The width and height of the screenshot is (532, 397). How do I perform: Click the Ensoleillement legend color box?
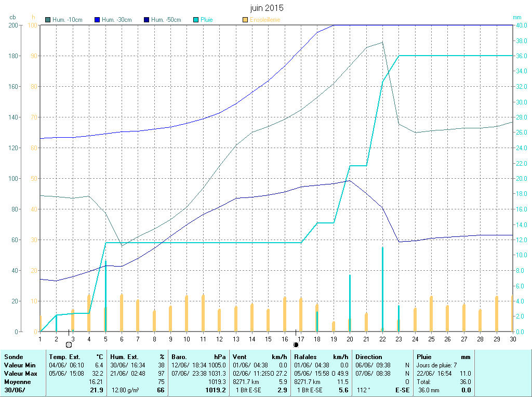pyautogui.click(x=245, y=20)
